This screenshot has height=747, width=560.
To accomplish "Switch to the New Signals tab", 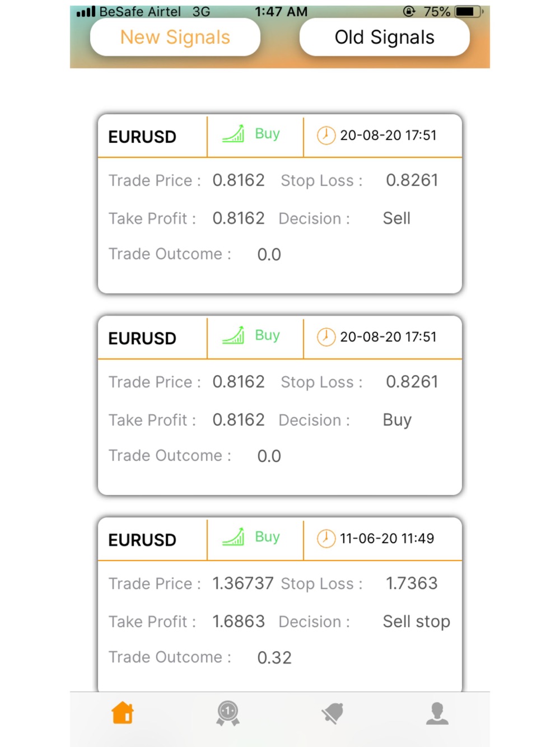I will [175, 37].
